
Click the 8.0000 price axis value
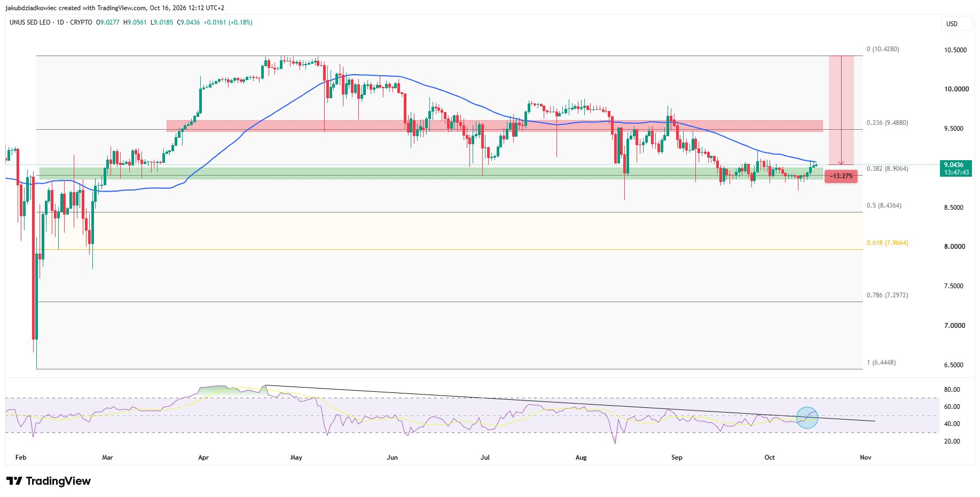coord(954,247)
